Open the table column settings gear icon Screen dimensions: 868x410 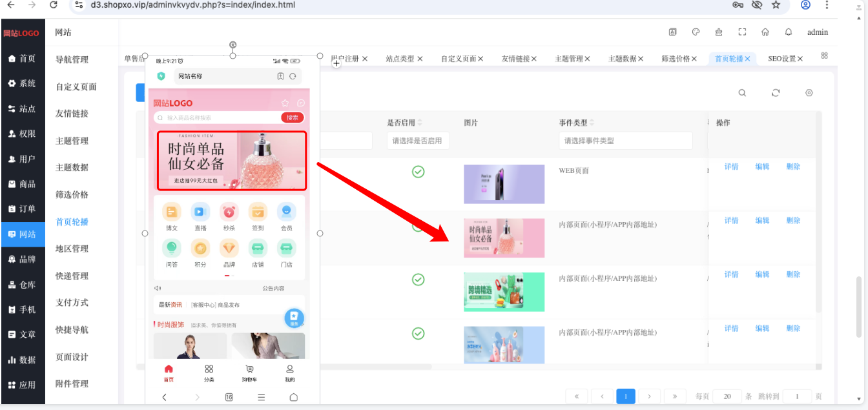[x=809, y=93]
